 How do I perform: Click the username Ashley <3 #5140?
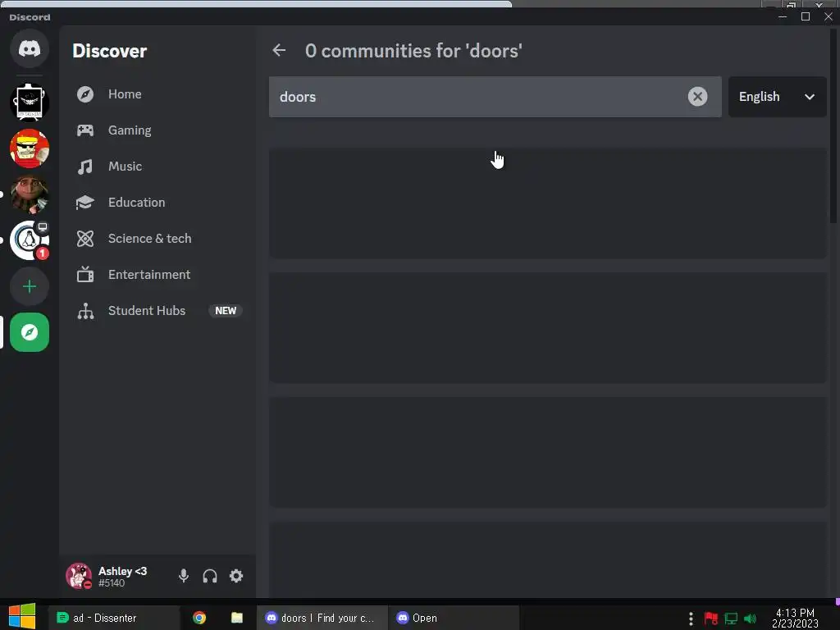[x=123, y=577]
